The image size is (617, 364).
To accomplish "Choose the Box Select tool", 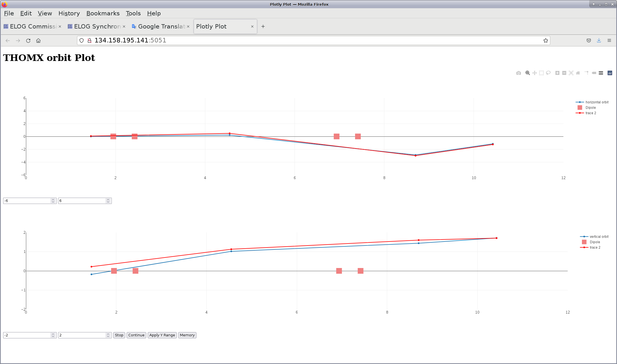I will click(541, 73).
